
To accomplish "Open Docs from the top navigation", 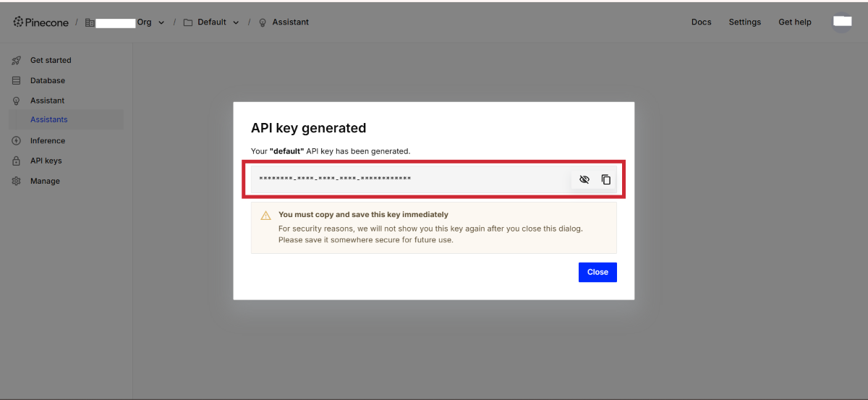I will point(701,22).
